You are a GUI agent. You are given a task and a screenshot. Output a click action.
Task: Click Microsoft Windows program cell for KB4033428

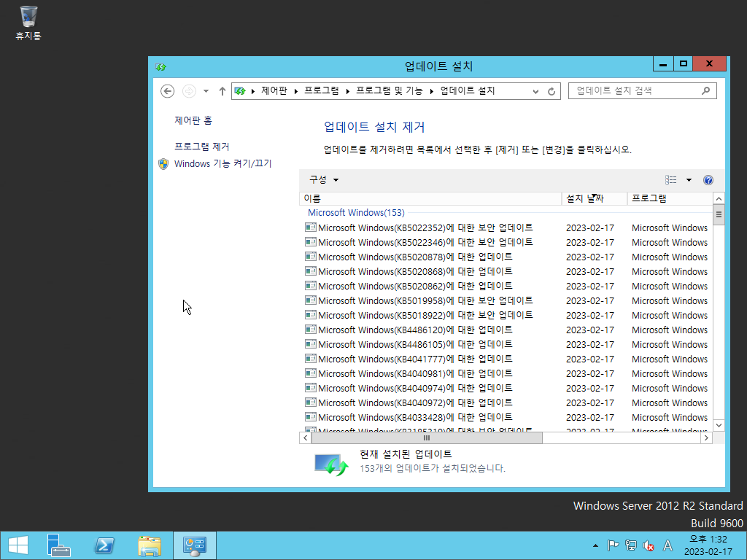point(670,418)
